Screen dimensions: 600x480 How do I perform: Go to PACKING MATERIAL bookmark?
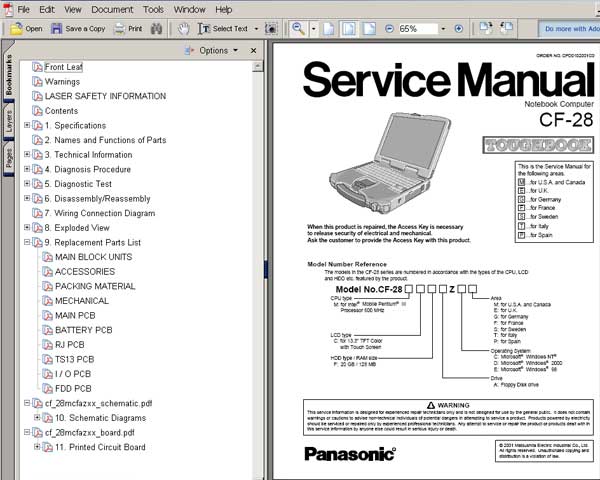pos(95,286)
